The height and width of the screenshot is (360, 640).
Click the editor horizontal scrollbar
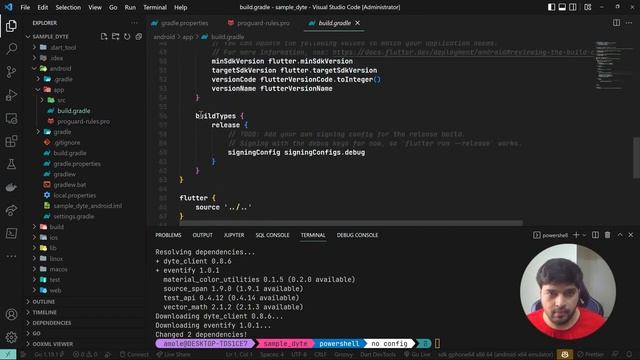pos(351,223)
